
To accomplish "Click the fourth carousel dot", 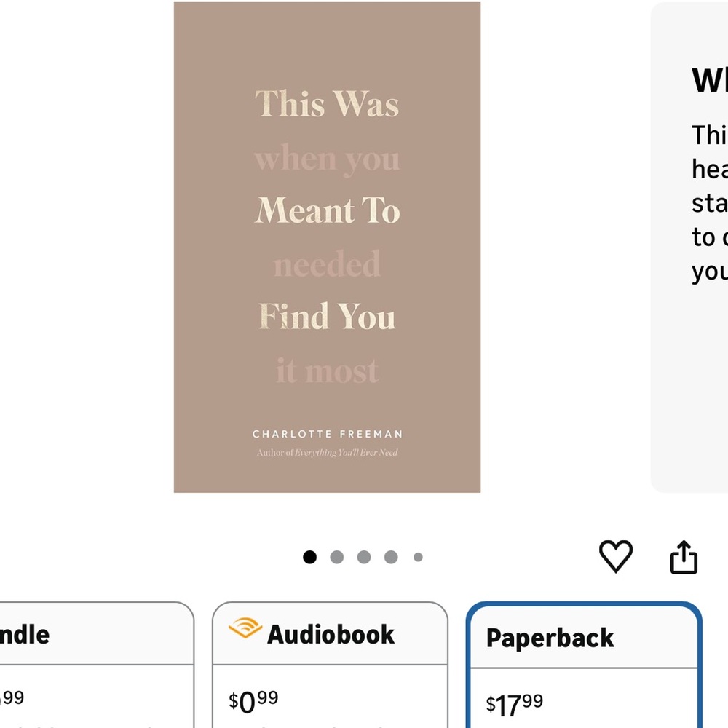I will (x=391, y=556).
